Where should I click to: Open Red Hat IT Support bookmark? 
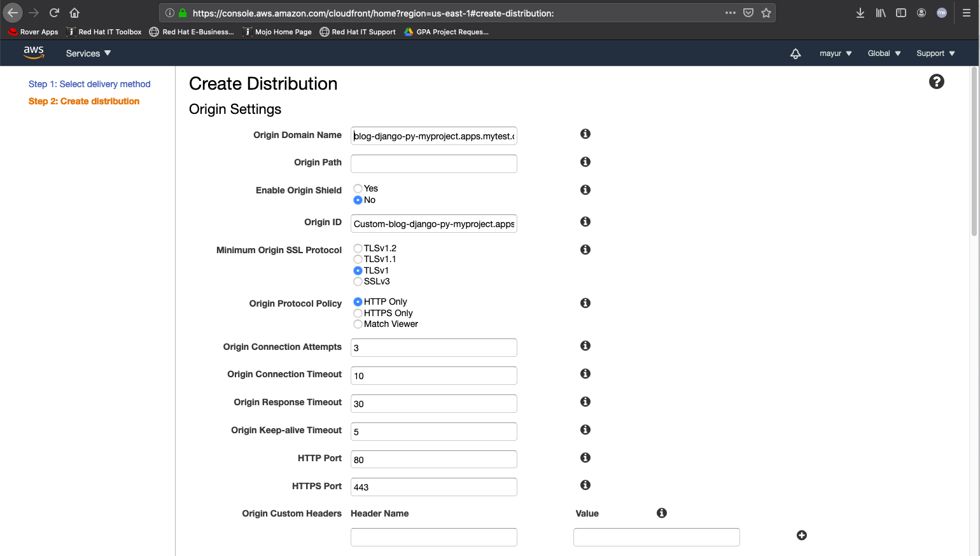pos(358,32)
